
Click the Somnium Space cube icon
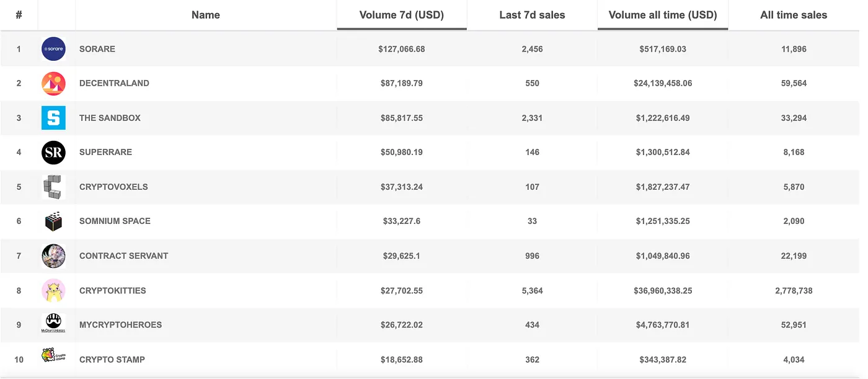(x=53, y=221)
